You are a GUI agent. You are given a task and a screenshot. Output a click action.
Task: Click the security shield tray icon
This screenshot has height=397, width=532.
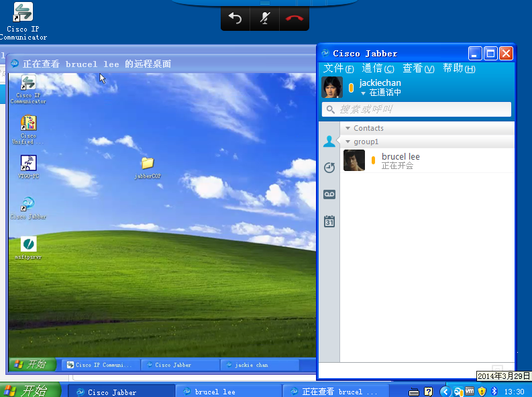point(482,392)
